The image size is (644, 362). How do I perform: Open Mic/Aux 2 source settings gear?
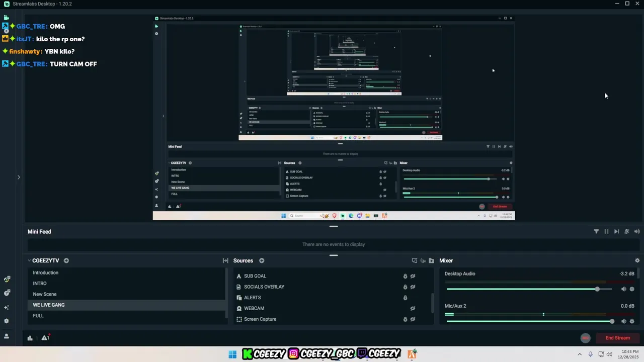tap(632, 321)
